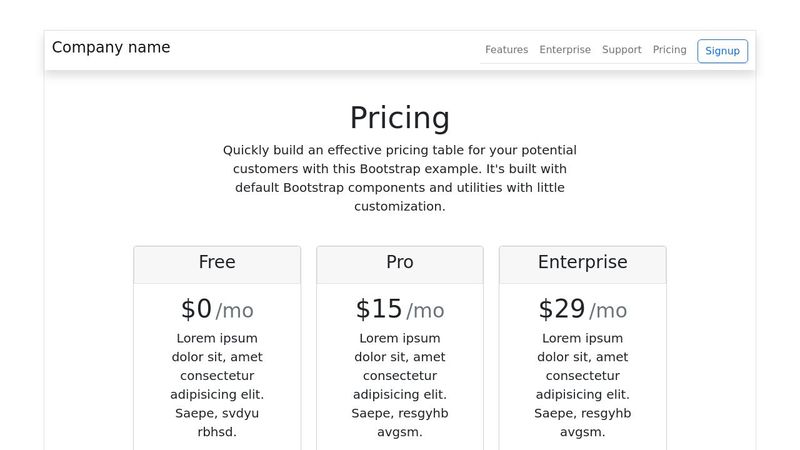Screen dimensions: 800x450
Task: Select the Pro plan card header
Action: click(x=400, y=263)
